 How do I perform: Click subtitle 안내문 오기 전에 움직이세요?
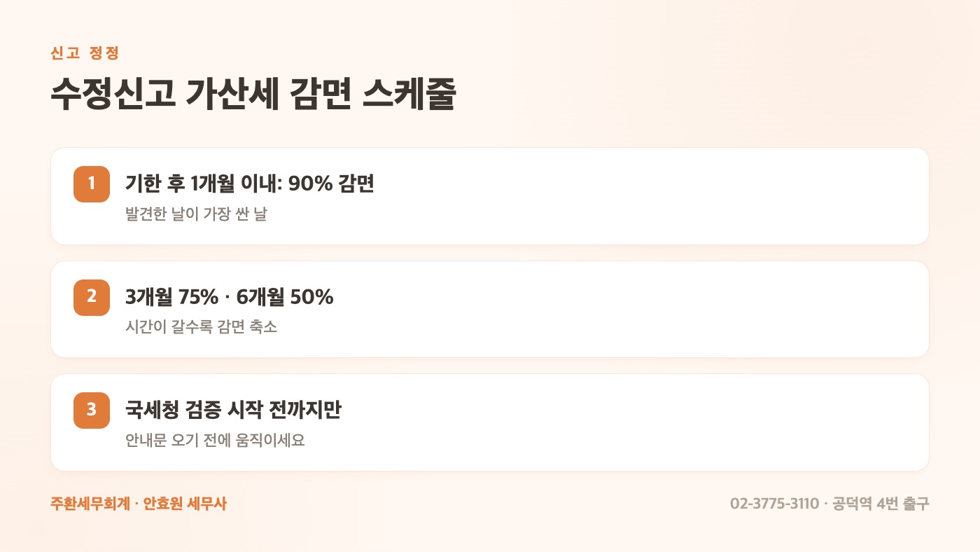click(216, 441)
